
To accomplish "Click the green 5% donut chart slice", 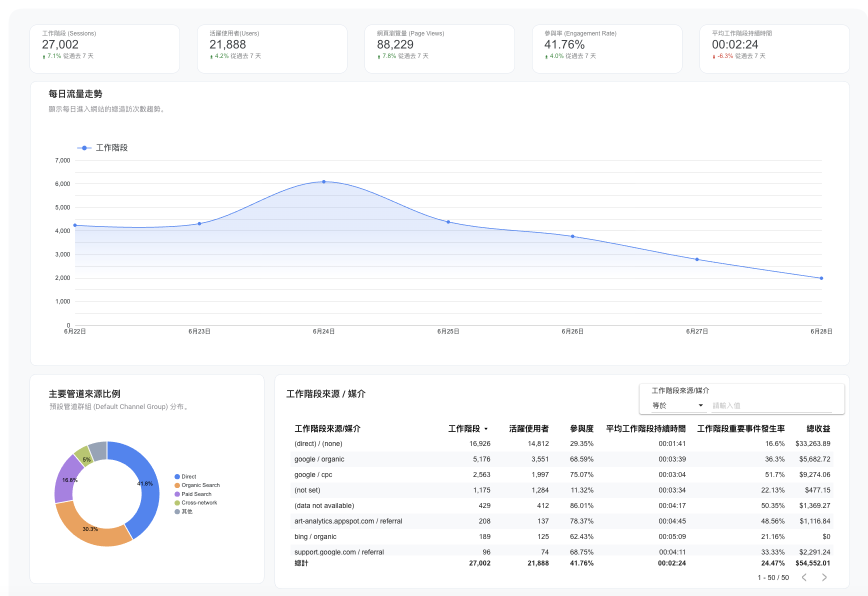I will pos(84,456).
